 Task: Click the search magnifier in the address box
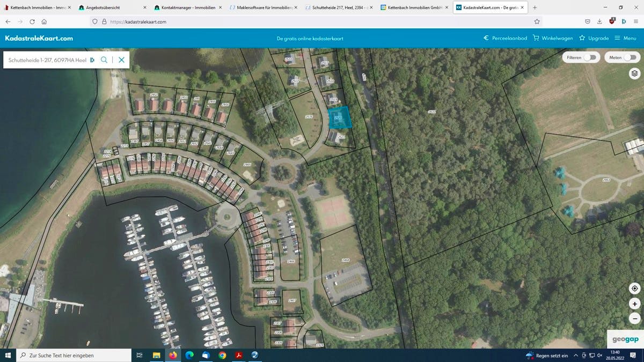pos(104,60)
